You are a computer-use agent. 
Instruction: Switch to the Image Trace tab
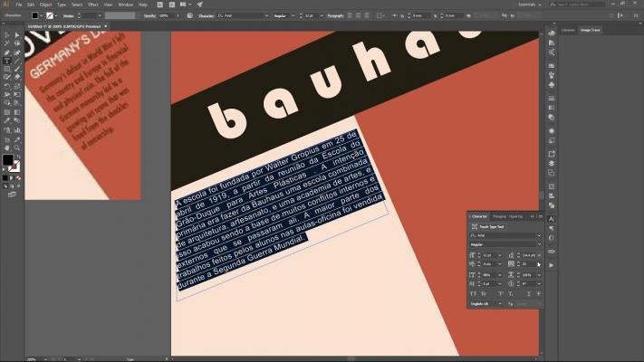tap(591, 30)
